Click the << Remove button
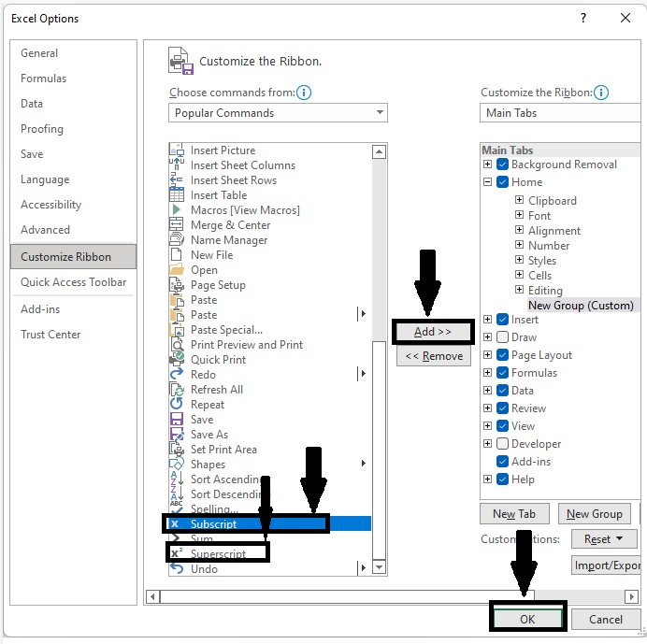647x644 pixels. pos(434,356)
